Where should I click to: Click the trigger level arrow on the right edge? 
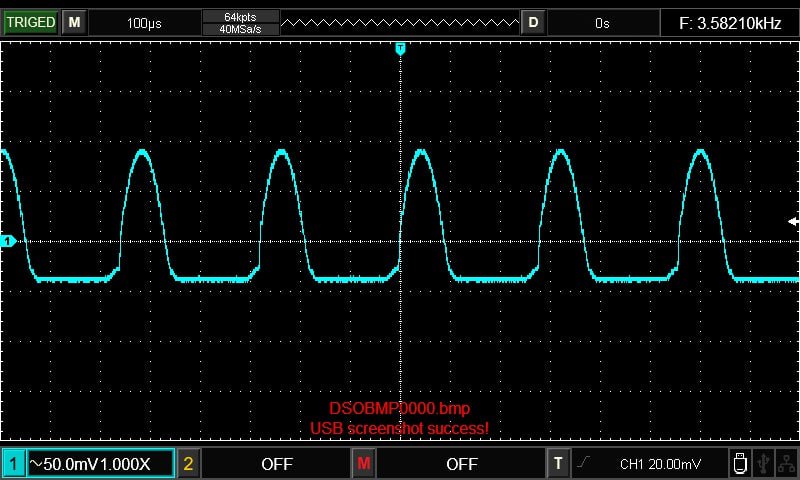coord(793,221)
